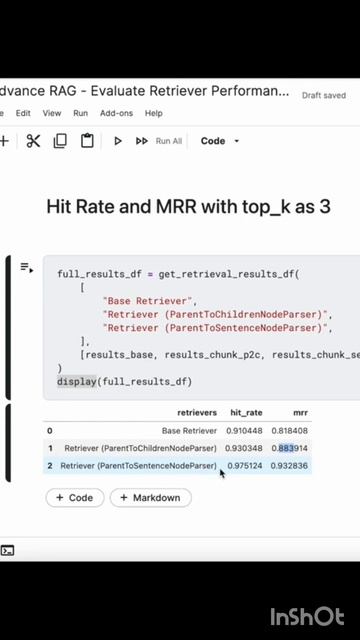This screenshot has height=640, width=360.
Task: Click row index 0 in output table
Action: (50, 431)
